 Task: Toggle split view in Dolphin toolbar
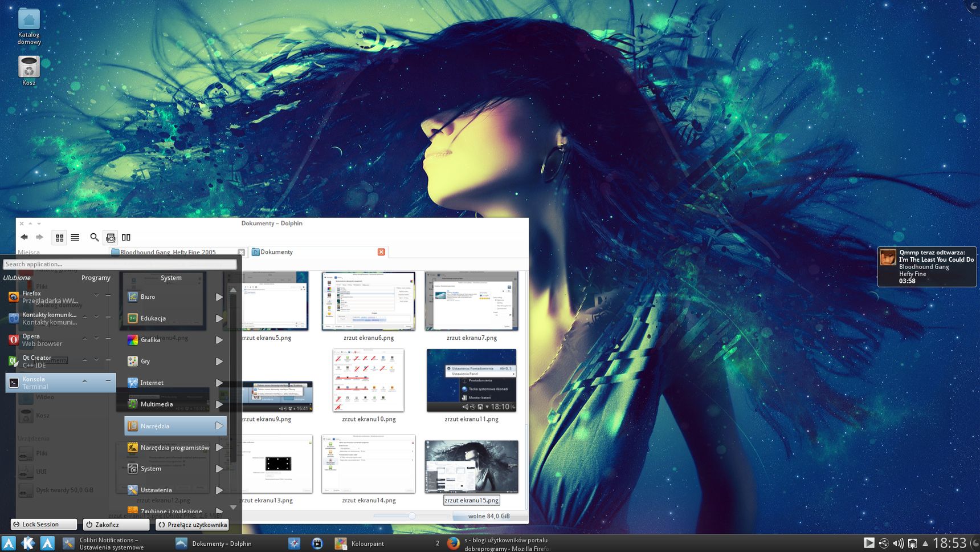click(126, 237)
